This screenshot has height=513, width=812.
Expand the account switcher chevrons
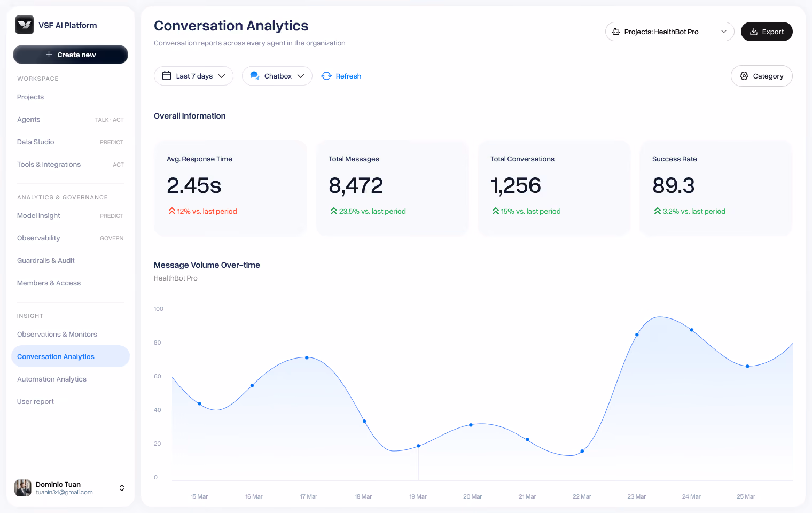click(122, 488)
